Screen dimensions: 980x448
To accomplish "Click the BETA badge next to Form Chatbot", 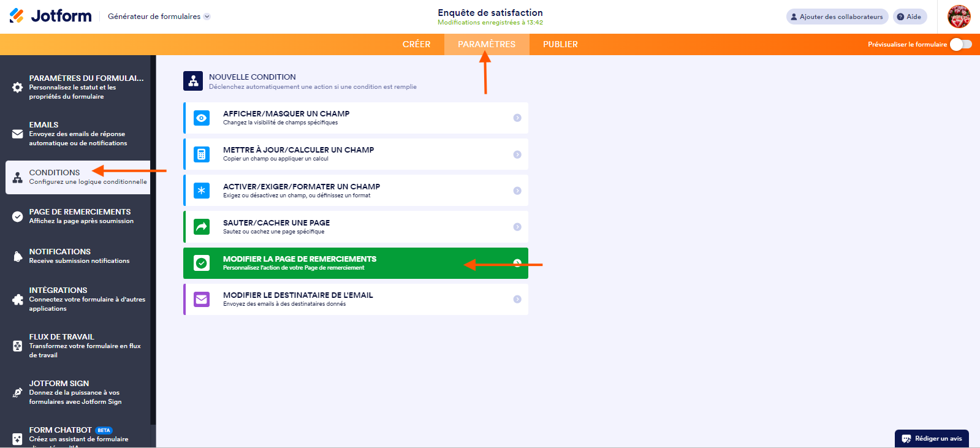I will tap(104, 430).
